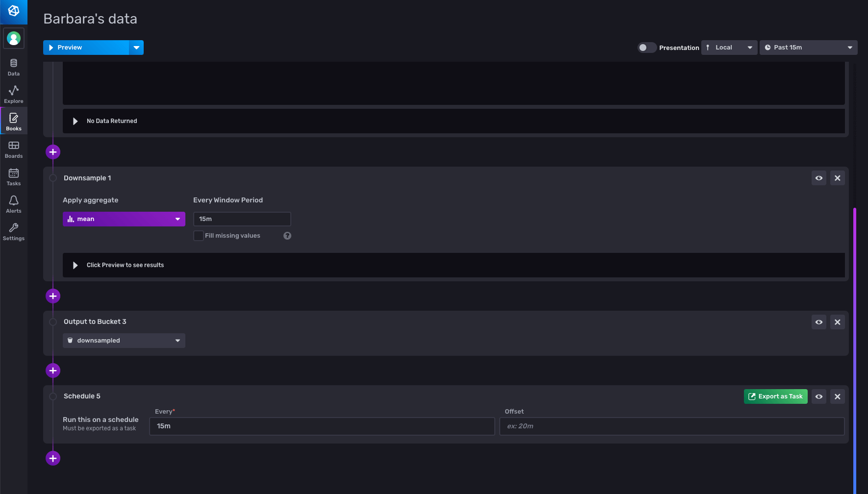Image resolution: width=868 pixels, height=494 pixels.
Task: Open the downsampled bucket dropdown
Action: click(x=124, y=341)
